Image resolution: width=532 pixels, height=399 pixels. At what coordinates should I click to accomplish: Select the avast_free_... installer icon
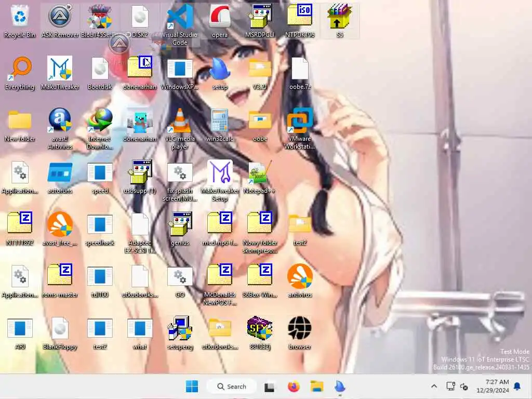(60, 229)
